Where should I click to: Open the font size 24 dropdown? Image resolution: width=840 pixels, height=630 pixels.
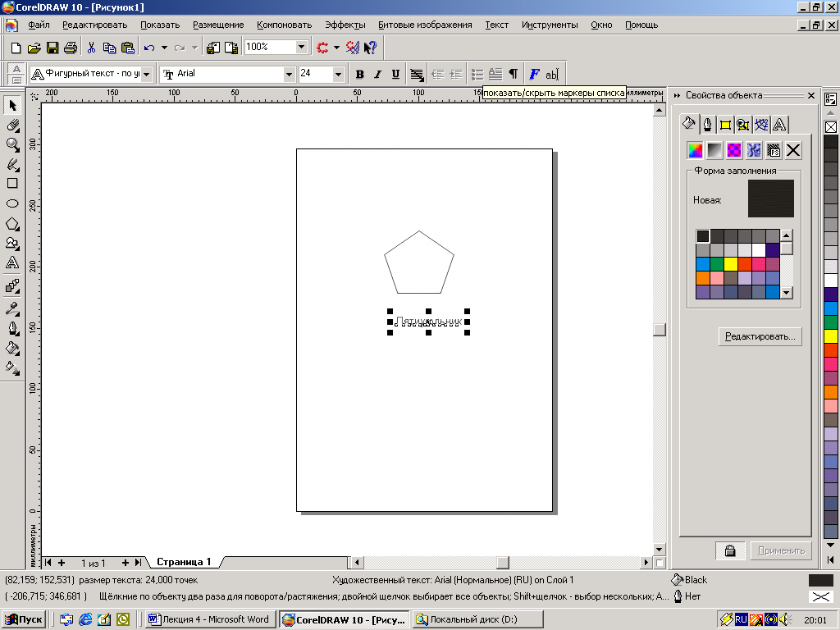(338, 74)
